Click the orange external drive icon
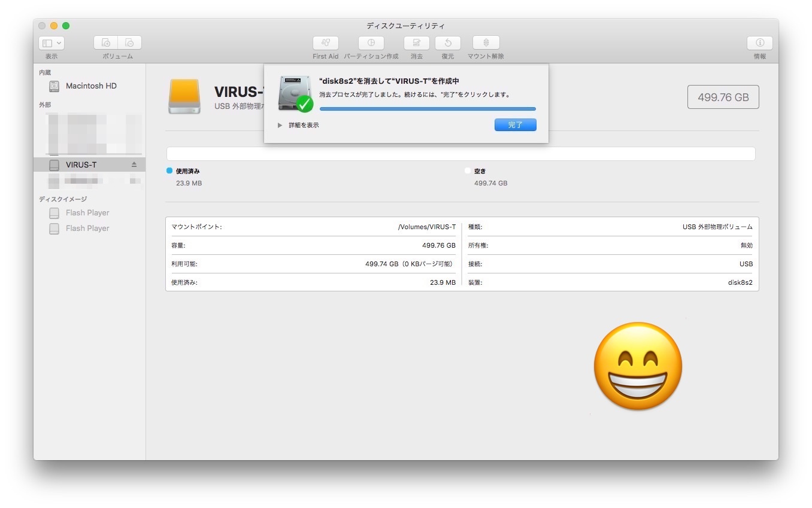The width and height of the screenshot is (812, 508). pyautogui.click(x=184, y=96)
